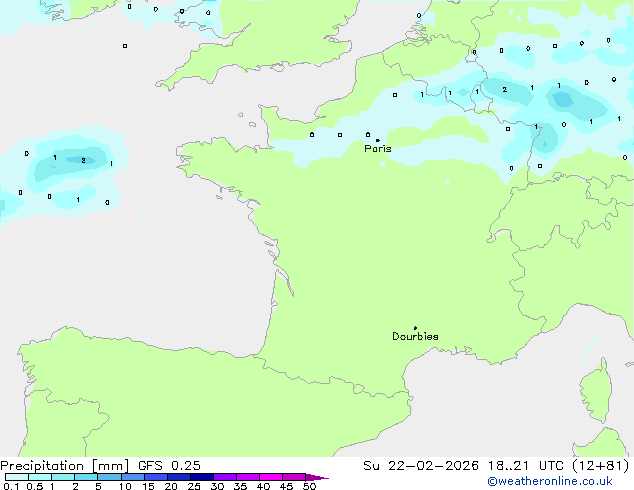Viewport: 634px width, 490px height.
Task: Click the 'GFS 0.25' model label
Action: 169,466
